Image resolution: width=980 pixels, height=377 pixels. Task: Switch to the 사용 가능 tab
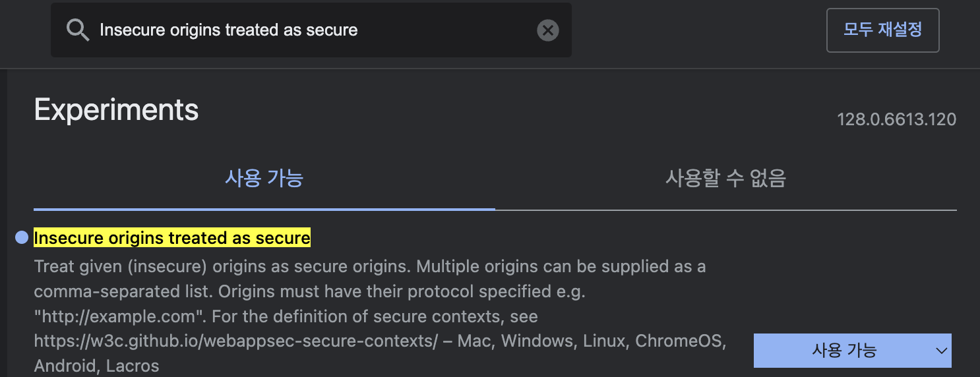pyautogui.click(x=264, y=178)
